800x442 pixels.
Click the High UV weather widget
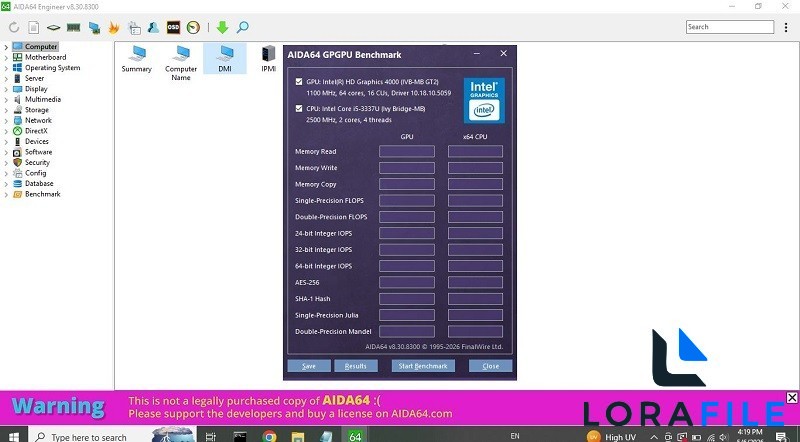pos(611,437)
